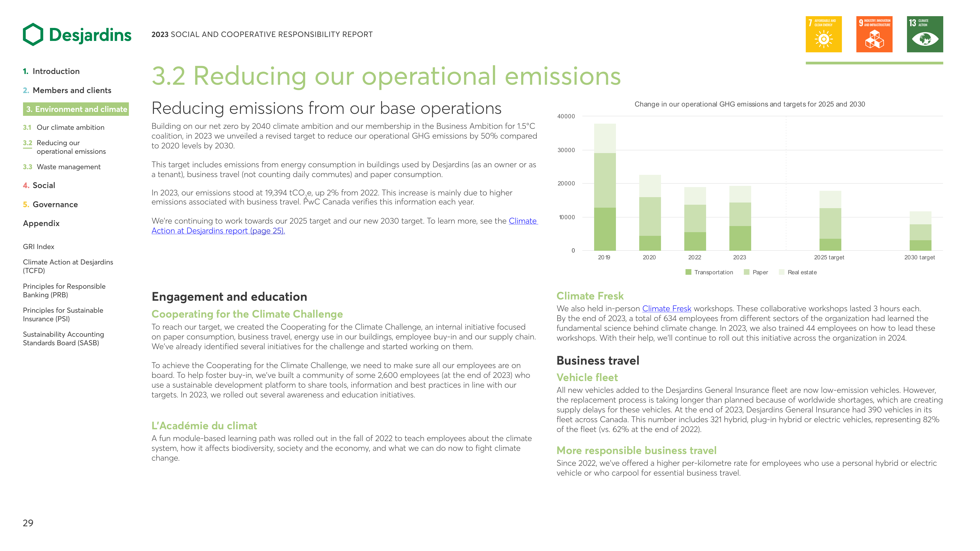This screenshot has height=551, width=980.
Task: Click the '2023 Social and Cooperative Responsibility Report' header
Action: 262,35
